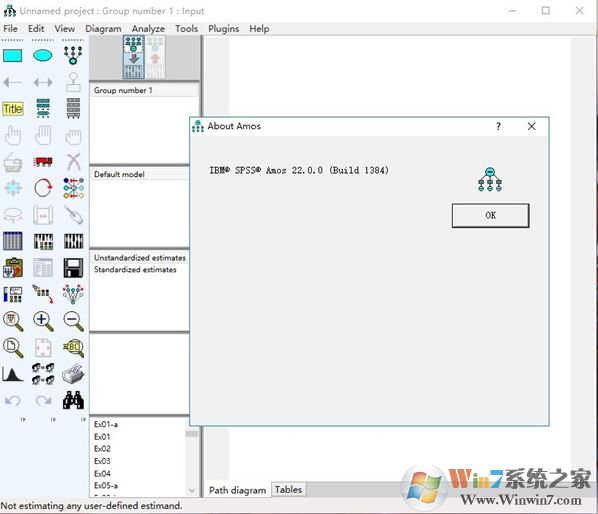
Task: Switch to the Tables tab
Action: click(x=288, y=489)
